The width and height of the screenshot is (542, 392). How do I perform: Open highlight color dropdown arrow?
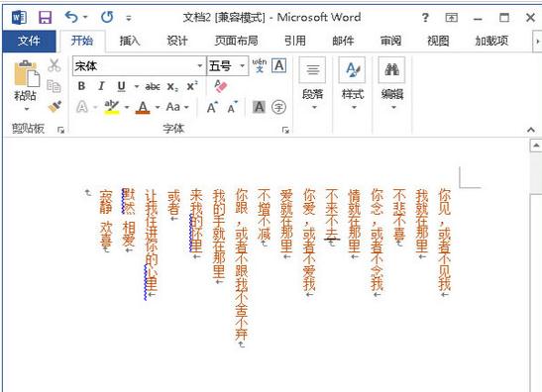pos(127,108)
